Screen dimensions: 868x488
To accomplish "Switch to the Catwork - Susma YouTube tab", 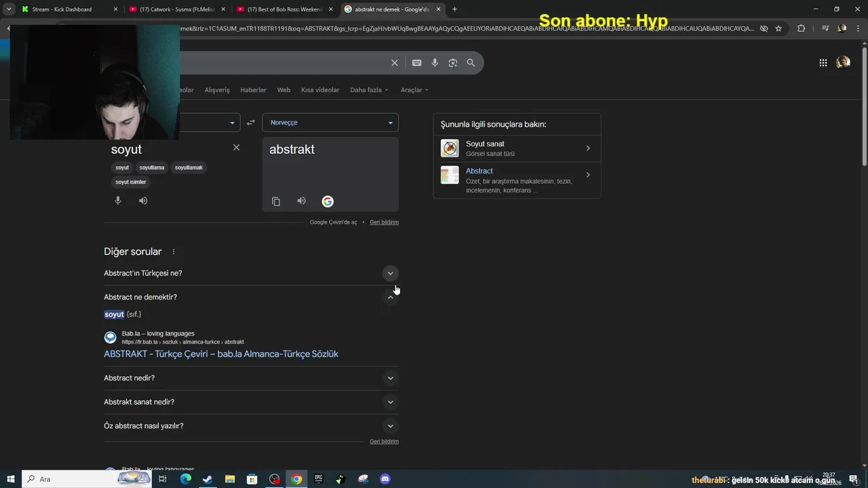I will coord(178,9).
